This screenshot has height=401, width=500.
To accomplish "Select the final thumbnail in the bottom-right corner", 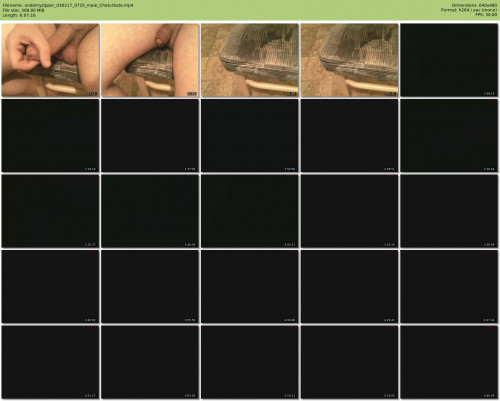I will pos(449,362).
